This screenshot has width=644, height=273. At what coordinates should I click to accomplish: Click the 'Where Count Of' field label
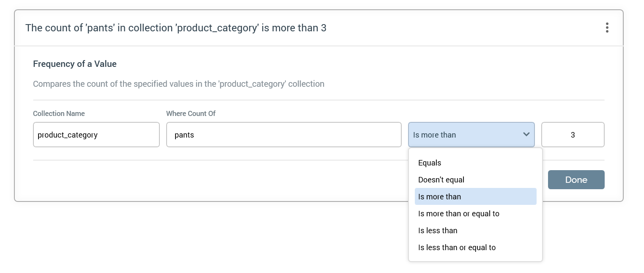pos(191,113)
